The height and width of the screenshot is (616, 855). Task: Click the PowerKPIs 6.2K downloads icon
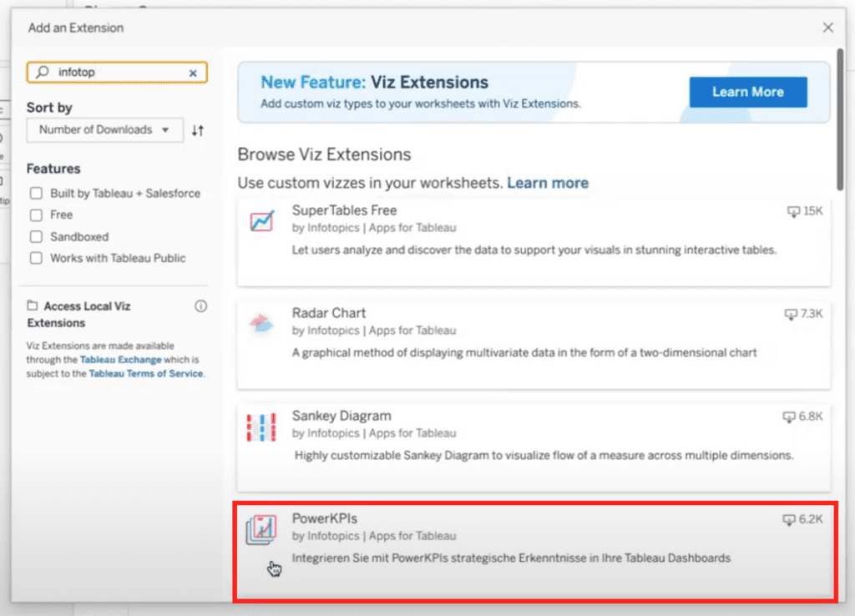tap(789, 519)
